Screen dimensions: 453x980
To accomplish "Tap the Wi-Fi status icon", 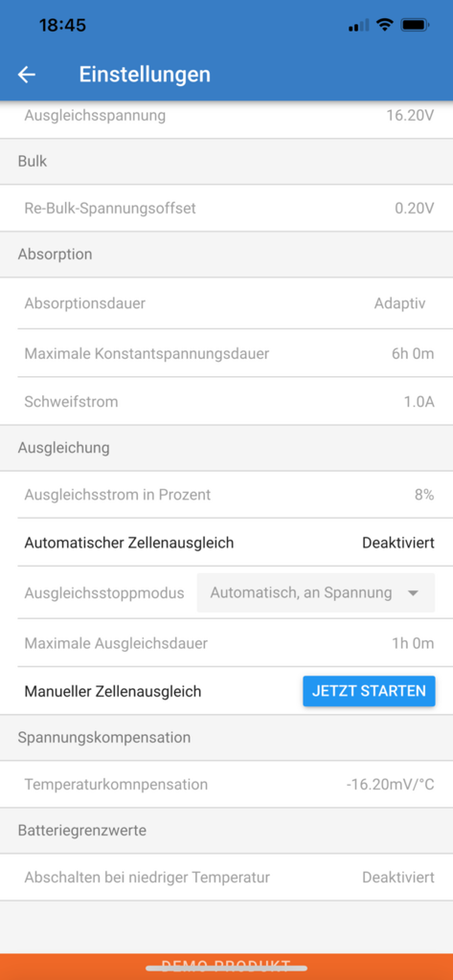I will point(384,25).
